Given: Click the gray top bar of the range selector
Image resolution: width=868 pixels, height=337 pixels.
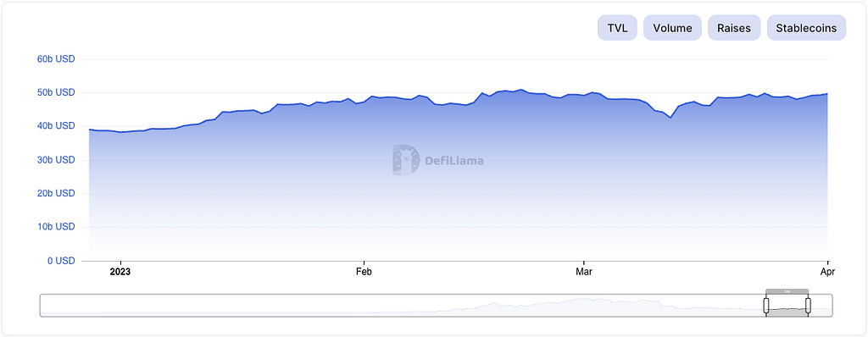Looking at the screenshot, I should [787, 291].
